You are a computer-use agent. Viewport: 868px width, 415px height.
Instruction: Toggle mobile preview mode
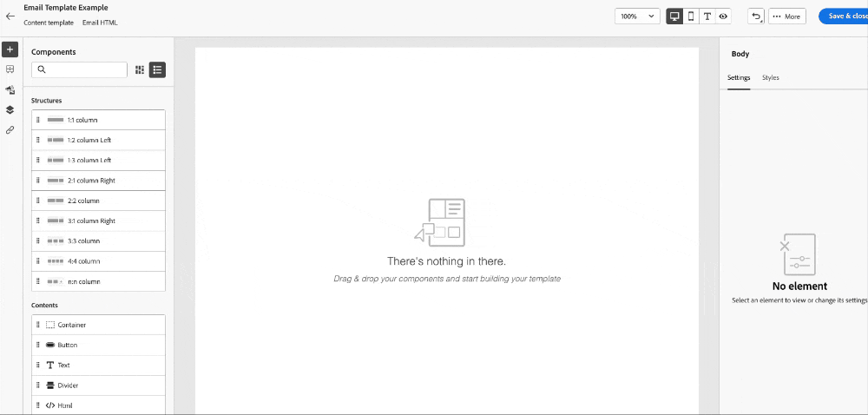pos(691,16)
